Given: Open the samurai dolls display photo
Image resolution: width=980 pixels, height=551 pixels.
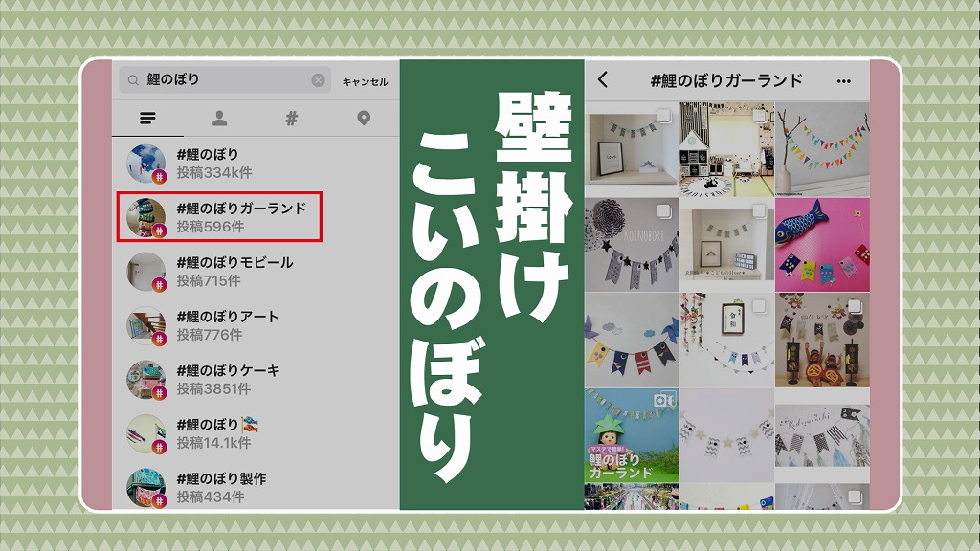Looking at the screenshot, I should click(x=822, y=341).
